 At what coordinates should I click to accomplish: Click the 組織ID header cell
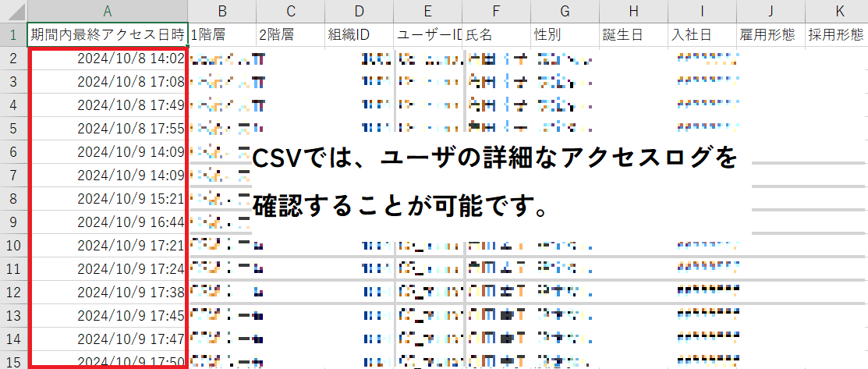pyautogui.click(x=360, y=35)
